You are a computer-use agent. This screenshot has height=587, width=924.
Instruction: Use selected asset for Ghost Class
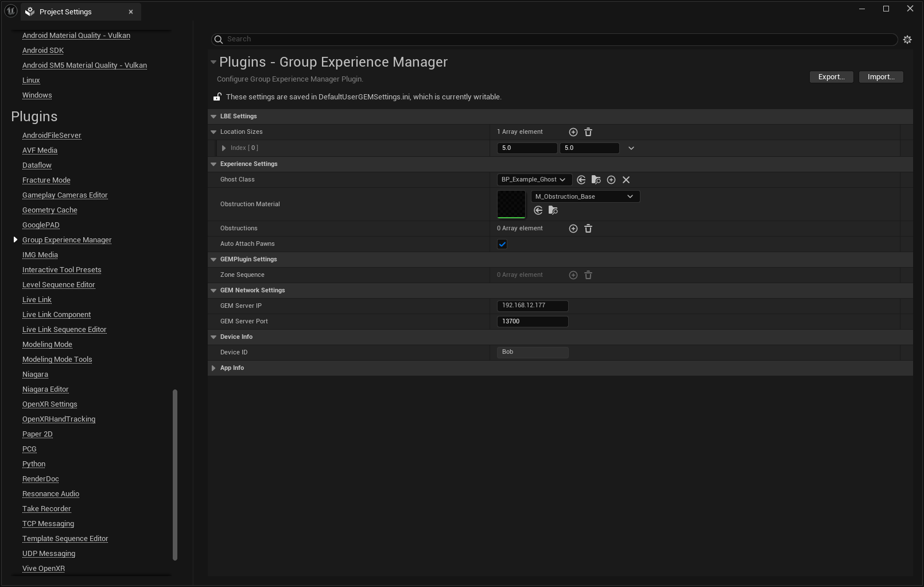(581, 180)
